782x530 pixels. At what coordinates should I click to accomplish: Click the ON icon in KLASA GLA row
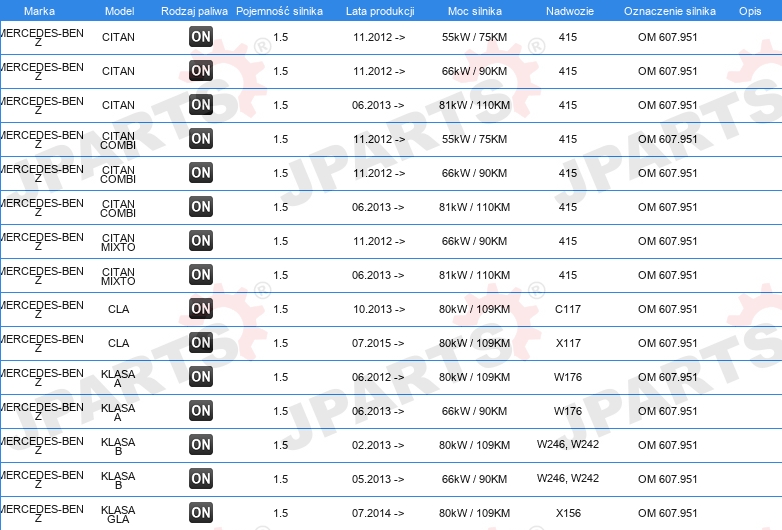click(201, 513)
